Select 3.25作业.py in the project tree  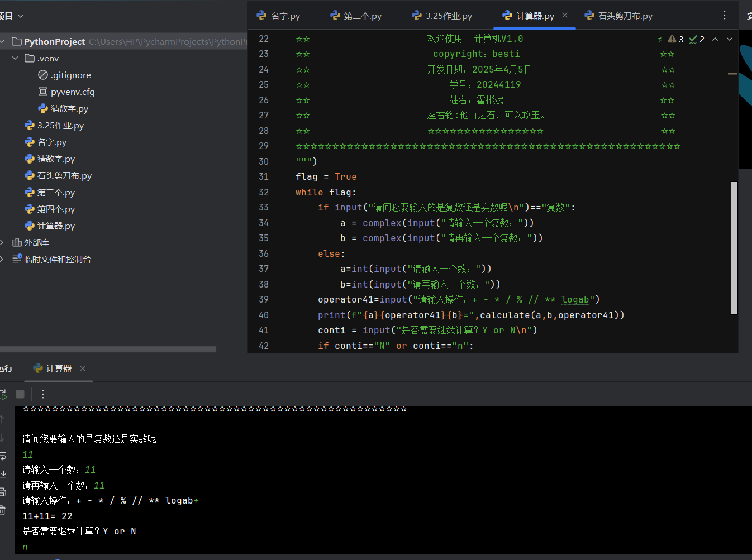(x=54, y=125)
